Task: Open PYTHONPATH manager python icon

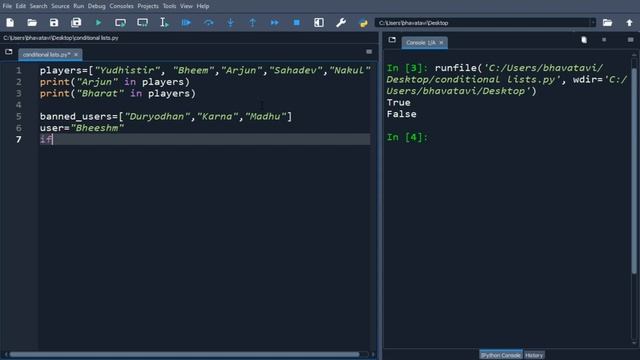Action: pyautogui.click(x=363, y=23)
